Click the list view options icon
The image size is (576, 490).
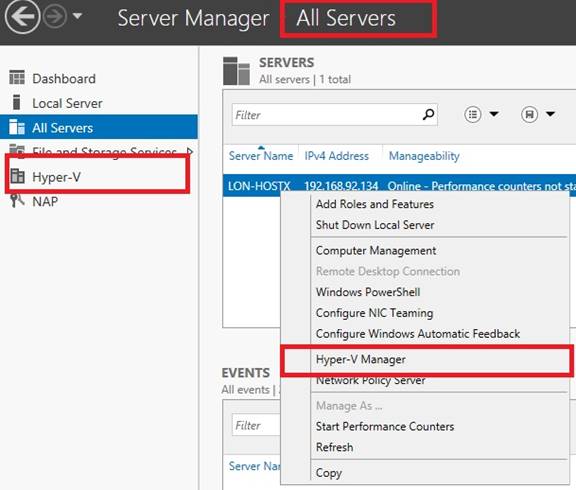[473, 115]
